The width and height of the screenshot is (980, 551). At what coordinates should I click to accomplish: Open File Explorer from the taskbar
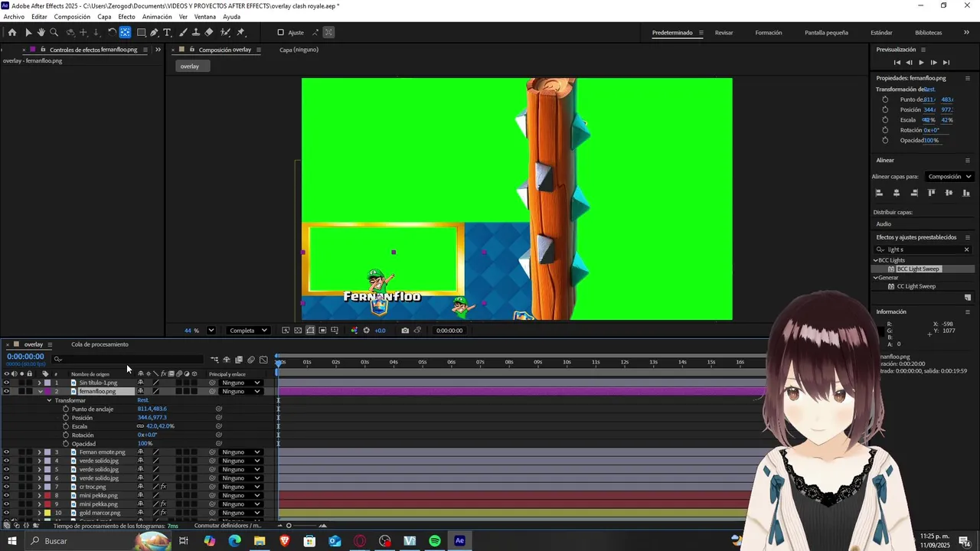[260, 541]
